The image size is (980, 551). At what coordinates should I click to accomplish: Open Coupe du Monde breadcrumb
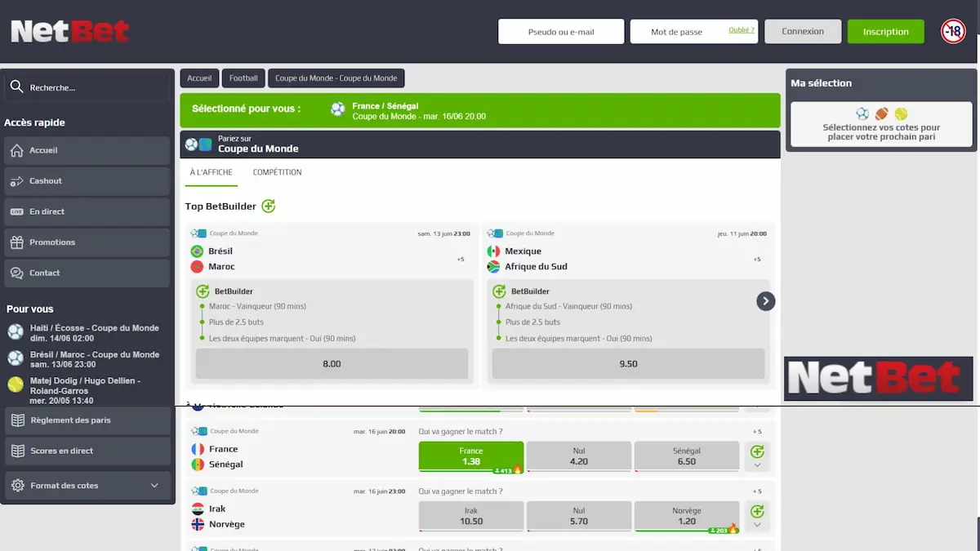[336, 78]
